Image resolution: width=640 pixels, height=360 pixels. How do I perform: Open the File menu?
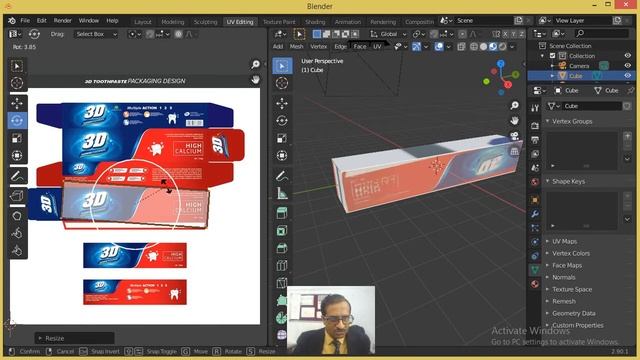(25, 20)
